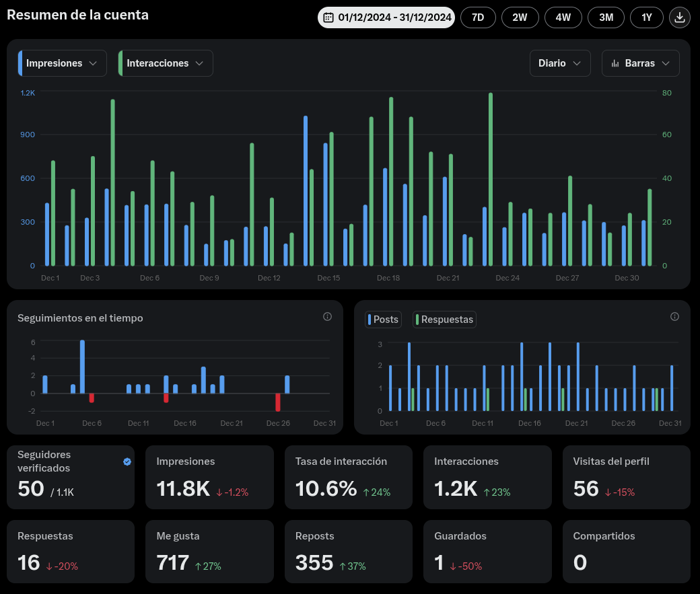Click the bar chart icon beside Barras

[615, 63]
